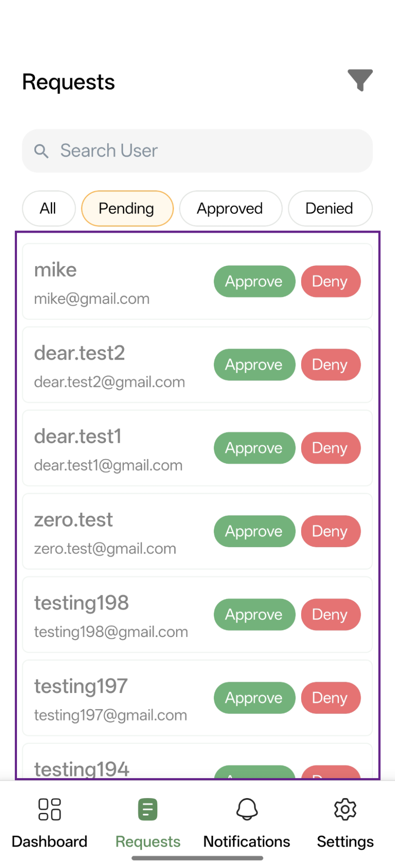Deny the dear.test1 request

tap(330, 448)
